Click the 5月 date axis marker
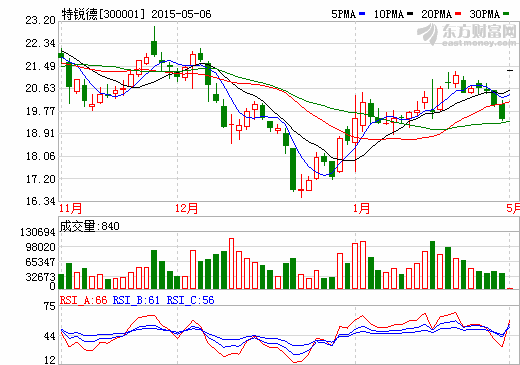 point(513,209)
